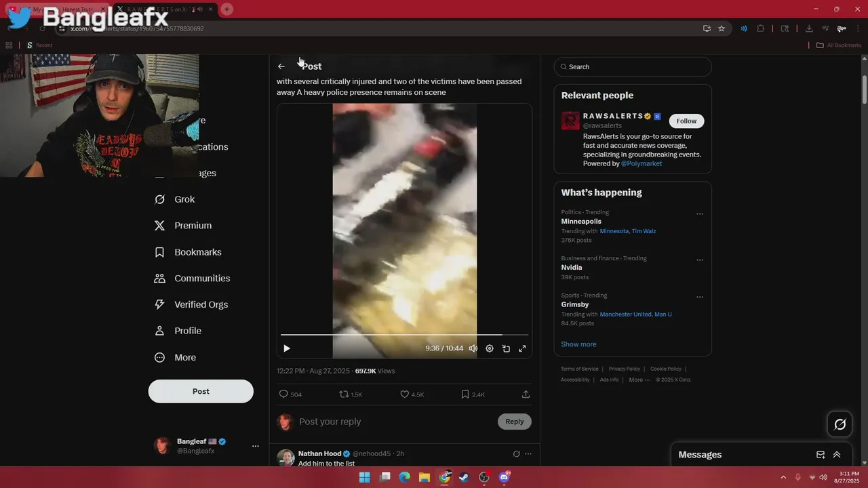
Task: Open Chrome downloads icon
Action: point(809,28)
